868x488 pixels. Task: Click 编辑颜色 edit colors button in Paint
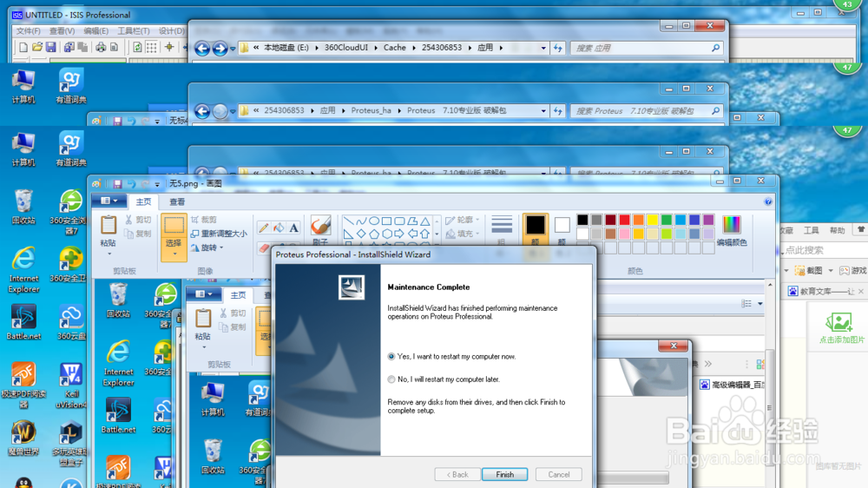[731, 230]
